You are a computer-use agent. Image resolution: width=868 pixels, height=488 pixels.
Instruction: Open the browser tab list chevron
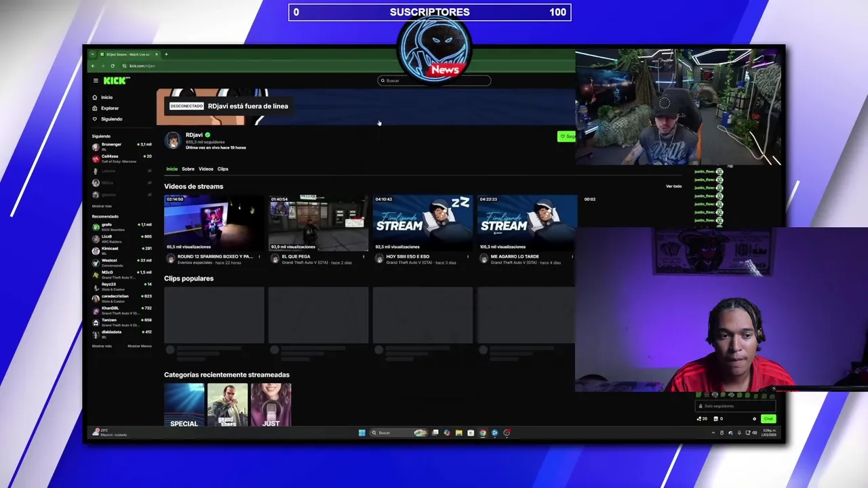93,54
